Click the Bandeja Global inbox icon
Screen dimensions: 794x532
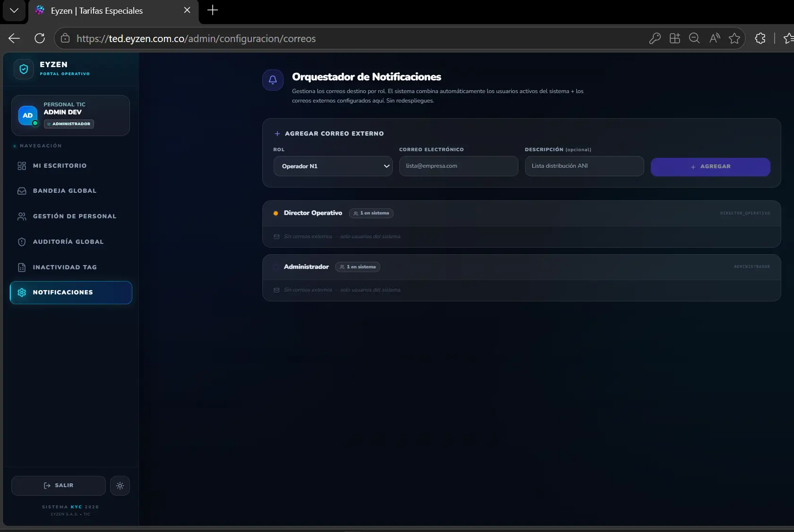click(x=22, y=191)
